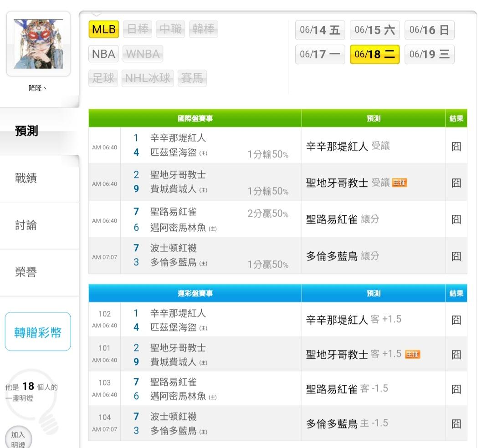The width and height of the screenshot is (492, 448).
Task: Click the 1分贏50% handicap text
Action: pos(268,265)
